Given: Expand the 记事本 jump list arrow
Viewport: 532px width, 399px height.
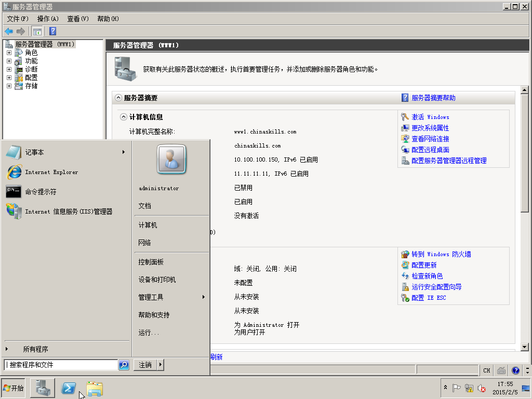Looking at the screenshot, I should [124, 152].
